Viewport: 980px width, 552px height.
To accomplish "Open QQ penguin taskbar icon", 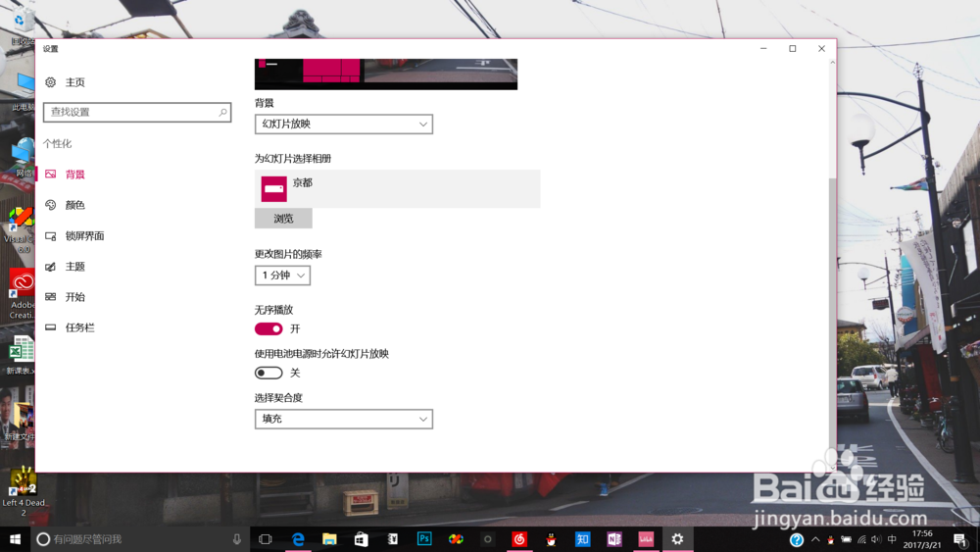I will point(551,539).
